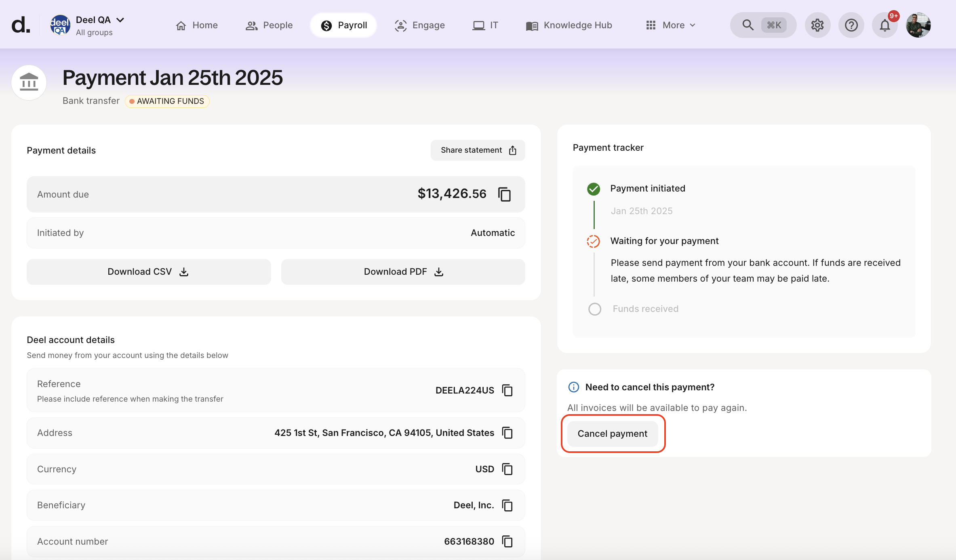Copy the amount due value

click(504, 194)
